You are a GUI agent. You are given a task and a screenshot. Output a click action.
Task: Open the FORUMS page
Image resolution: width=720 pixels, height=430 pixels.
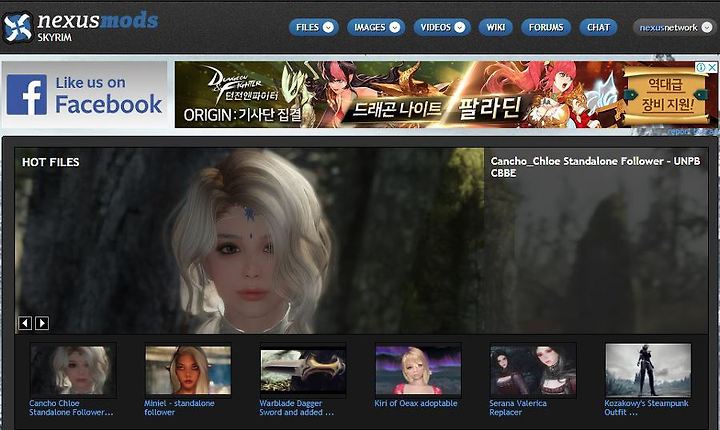(x=546, y=28)
